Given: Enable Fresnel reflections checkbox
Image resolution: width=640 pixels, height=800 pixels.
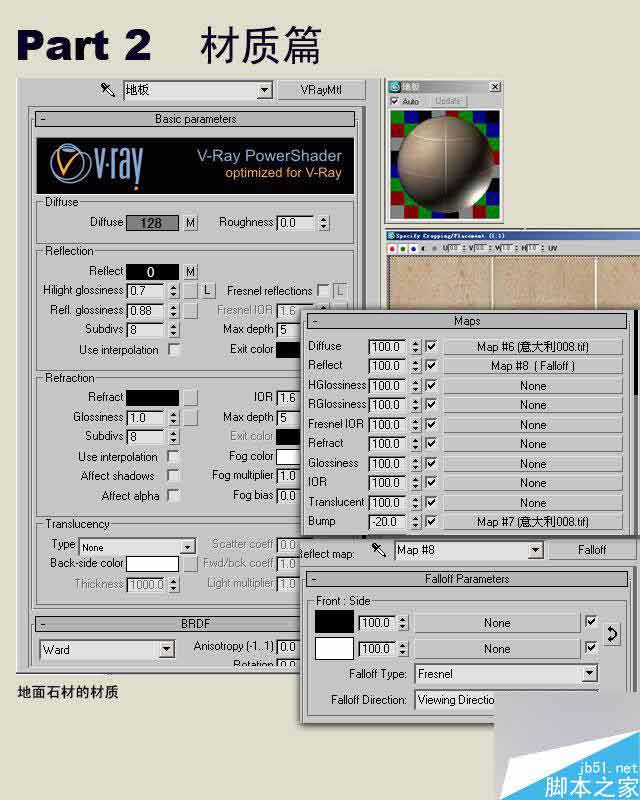Looking at the screenshot, I should [x=323, y=290].
